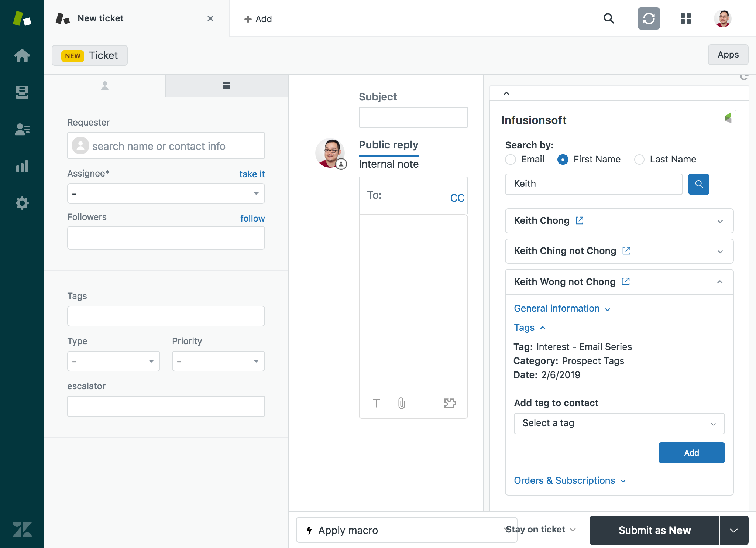Expand the Keith Ching not Chong result
This screenshot has height=548, width=756.
click(720, 251)
